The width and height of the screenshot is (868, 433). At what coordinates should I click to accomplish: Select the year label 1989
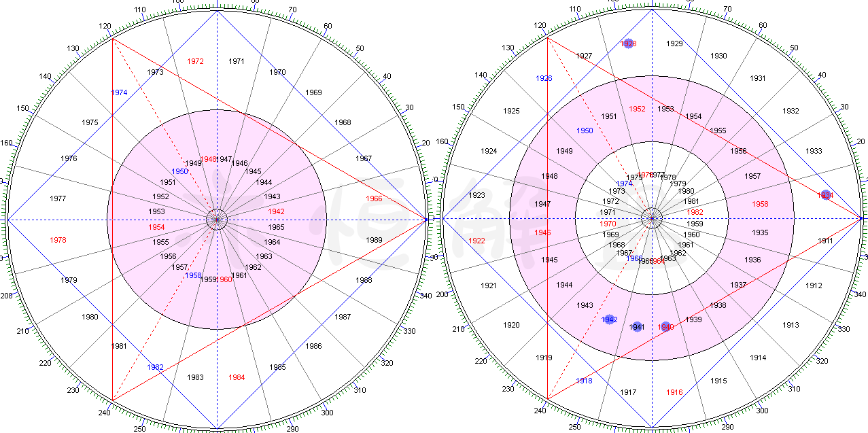374,240
